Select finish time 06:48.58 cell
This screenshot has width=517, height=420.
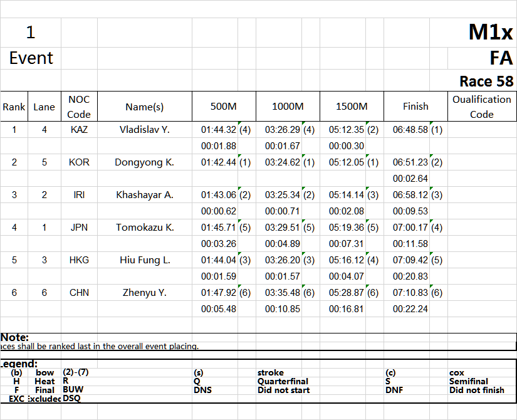pos(415,130)
